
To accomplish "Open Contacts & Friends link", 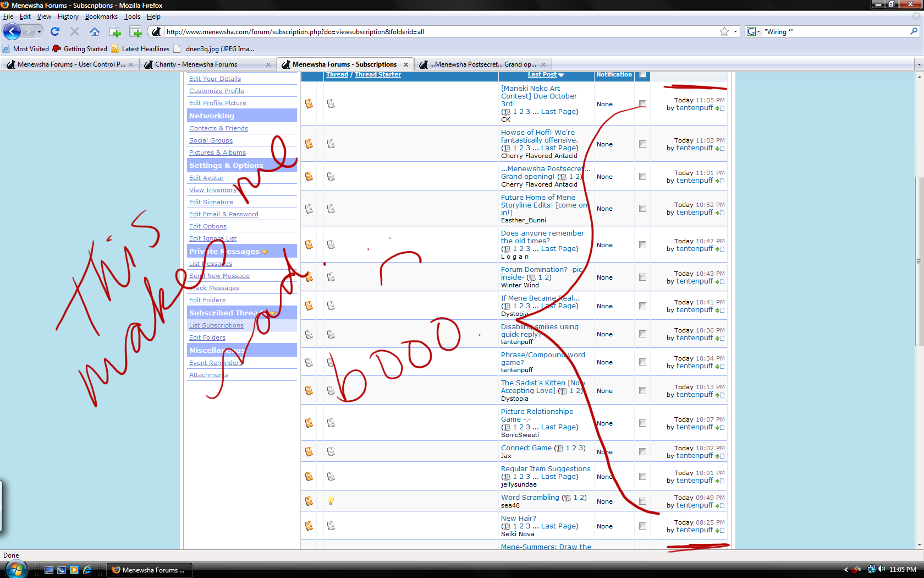I will click(x=218, y=128).
